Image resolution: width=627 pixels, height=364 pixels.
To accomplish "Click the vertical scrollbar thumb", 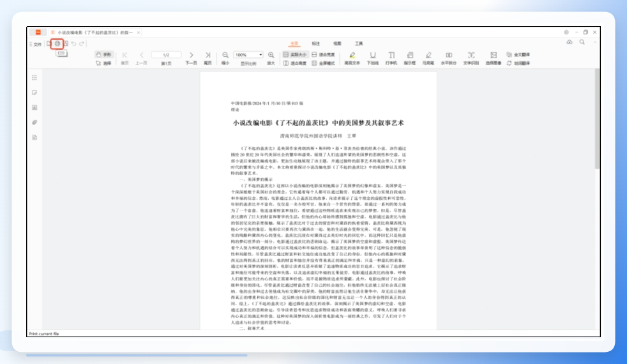I will pyautogui.click(x=597, y=119).
